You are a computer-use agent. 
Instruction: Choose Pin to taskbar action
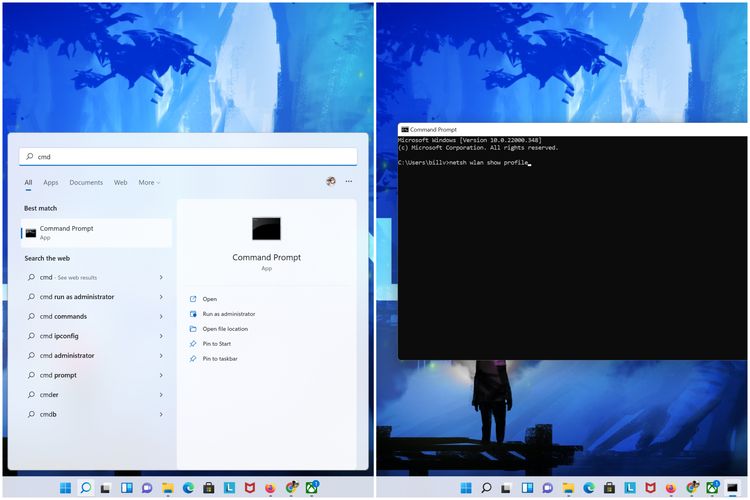coord(220,358)
